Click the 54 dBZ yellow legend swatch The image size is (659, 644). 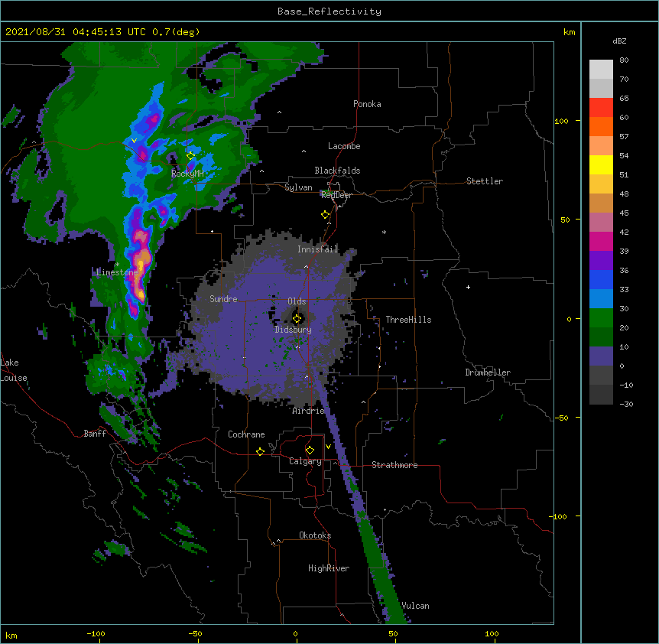[601, 164]
